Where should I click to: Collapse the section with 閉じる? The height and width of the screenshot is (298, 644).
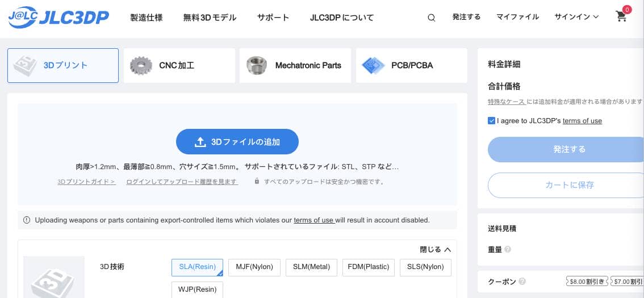tap(435, 249)
